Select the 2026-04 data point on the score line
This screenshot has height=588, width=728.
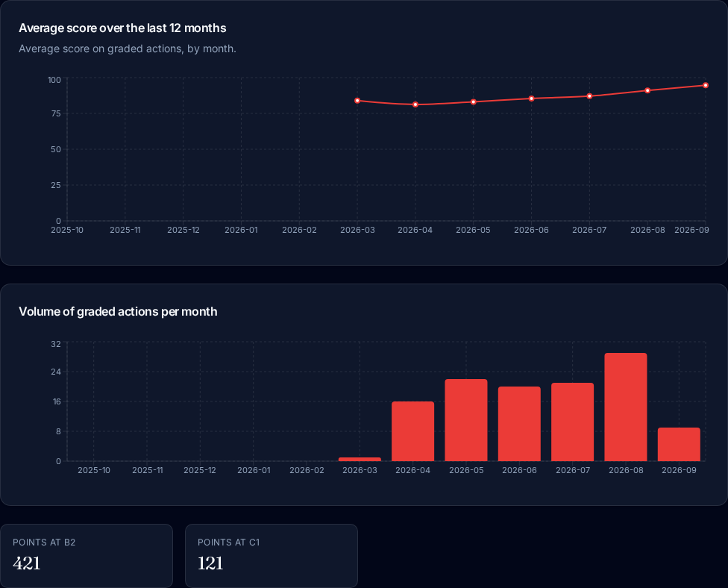tap(415, 104)
